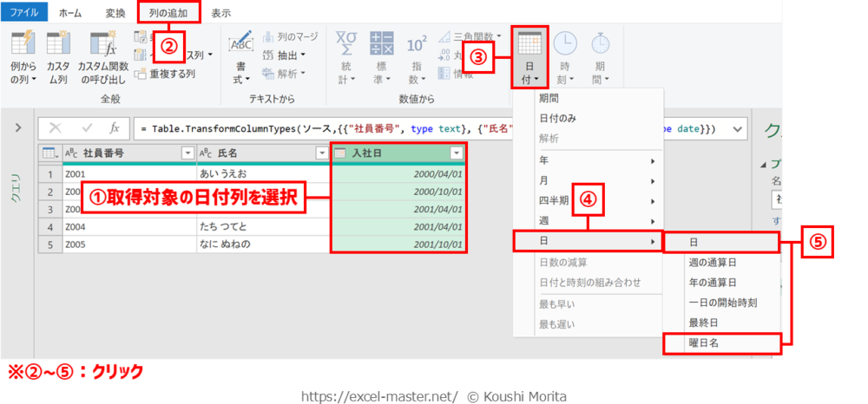Open the 氏名 column filter dropdown
Image resolution: width=868 pixels, height=404 pixels.
[x=320, y=153]
